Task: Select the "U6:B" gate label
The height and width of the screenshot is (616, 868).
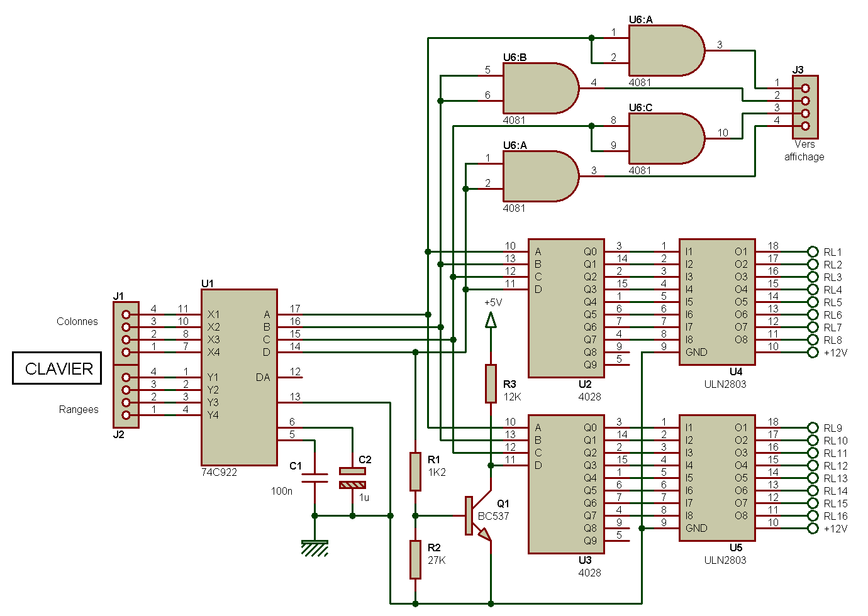Action: [515, 57]
